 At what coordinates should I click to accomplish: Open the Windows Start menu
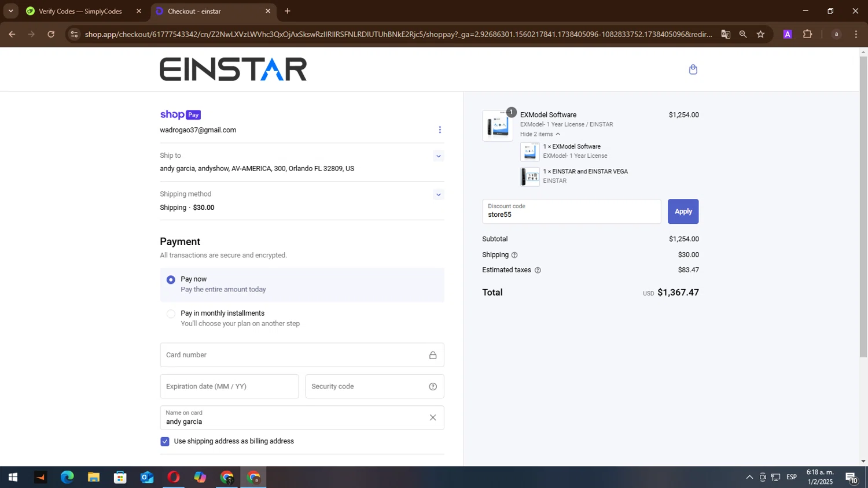click(13, 478)
